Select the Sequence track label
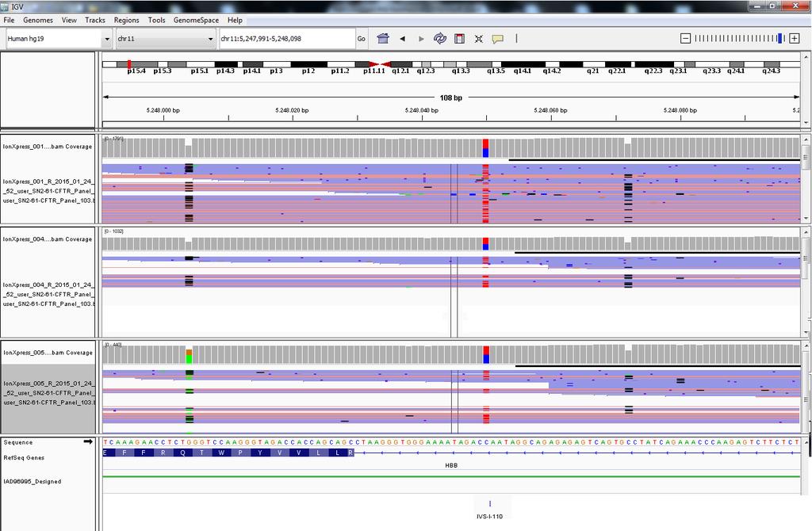Screen dimensions: 812x531 click(18, 442)
